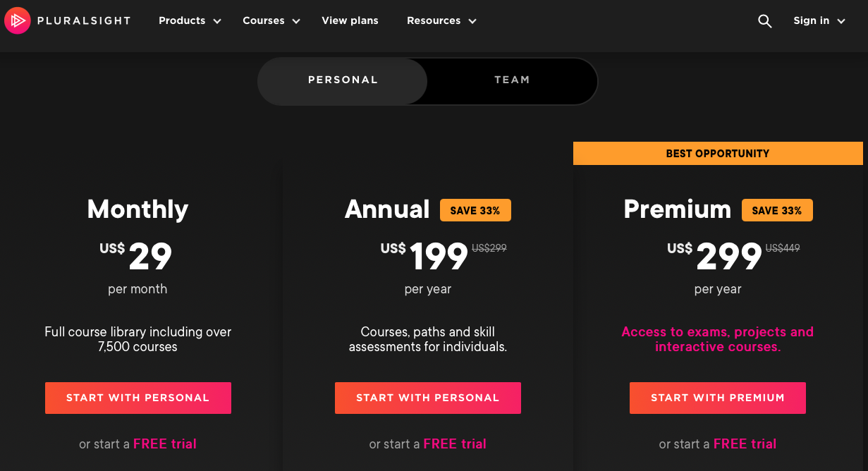The height and width of the screenshot is (471, 868).
Task: Click Start with Premium button
Action: click(x=717, y=398)
